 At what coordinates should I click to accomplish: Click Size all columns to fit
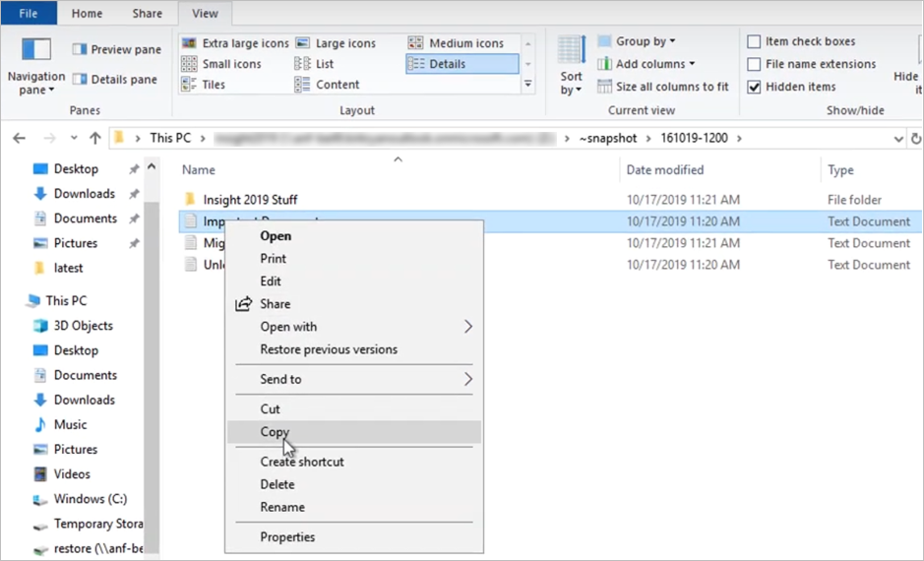[663, 87]
